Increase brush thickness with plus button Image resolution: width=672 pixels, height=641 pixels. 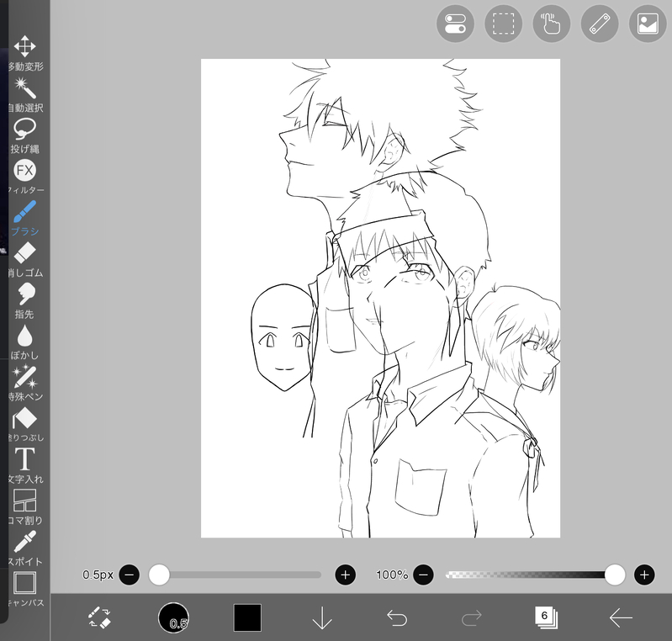[x=346, y=575]
